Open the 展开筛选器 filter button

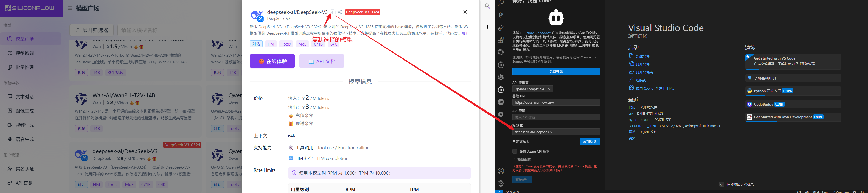tap(92, 30)
